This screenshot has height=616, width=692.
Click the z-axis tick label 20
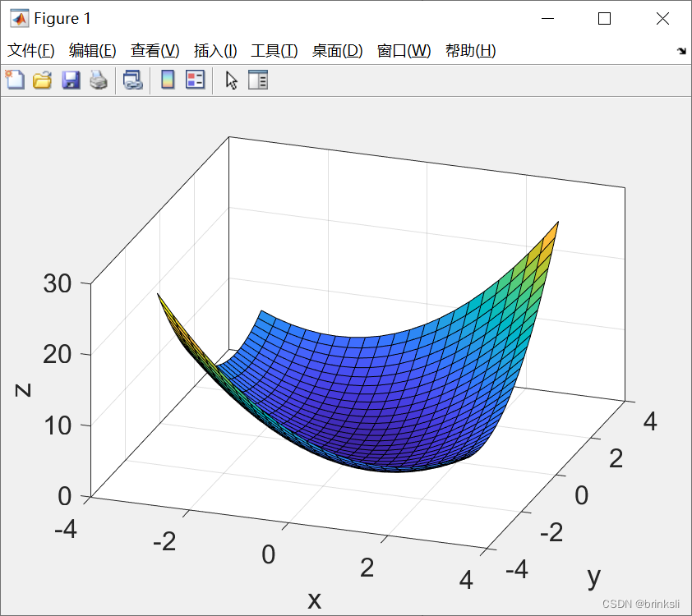(x=58, y=354)
